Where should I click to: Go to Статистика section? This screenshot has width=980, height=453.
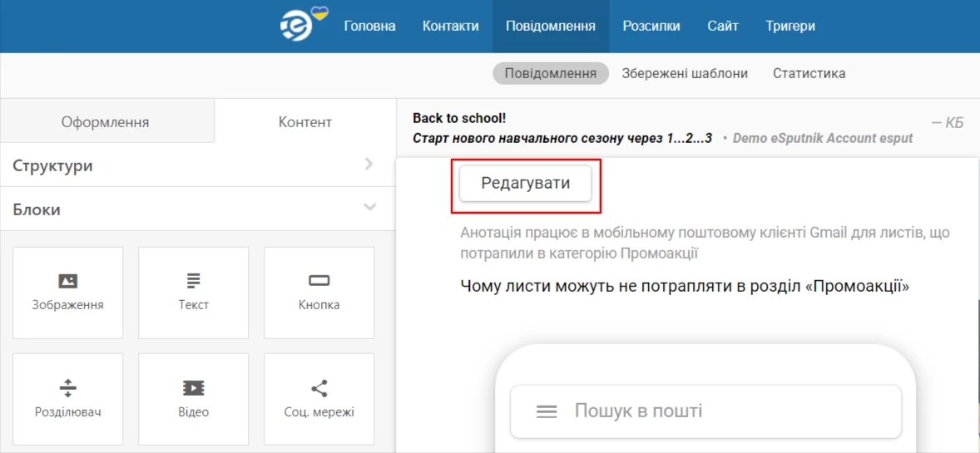[x=809, y=74]
